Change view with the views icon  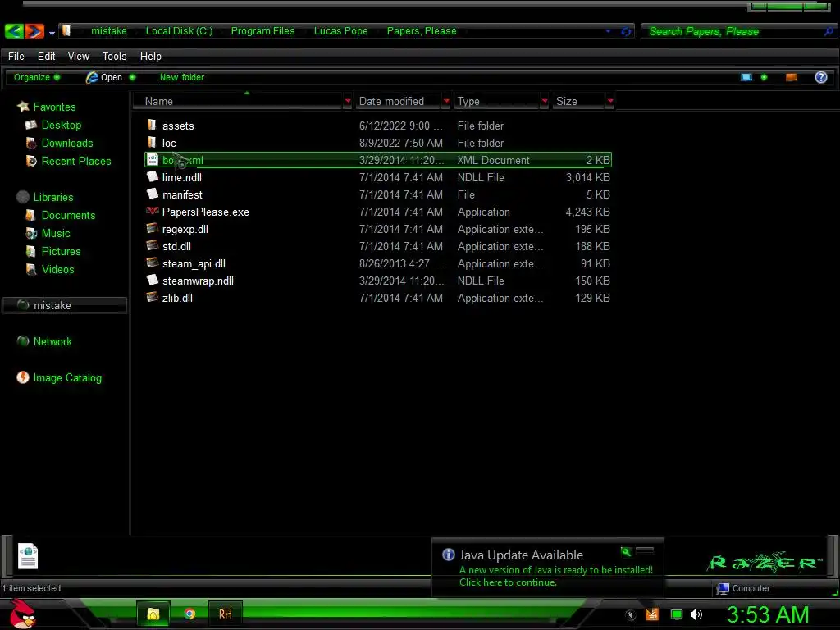click(x=746, y=77)
